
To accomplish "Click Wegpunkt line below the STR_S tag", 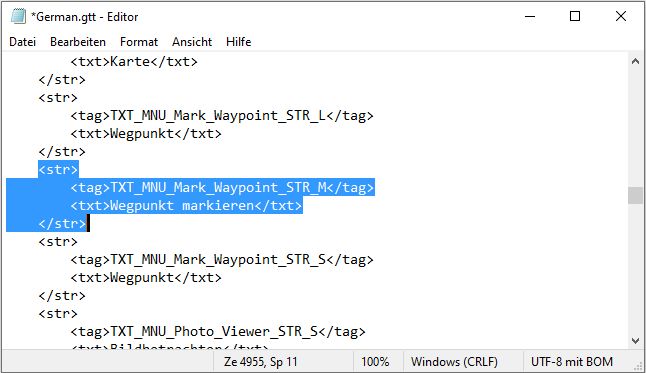I will (146, 278).
